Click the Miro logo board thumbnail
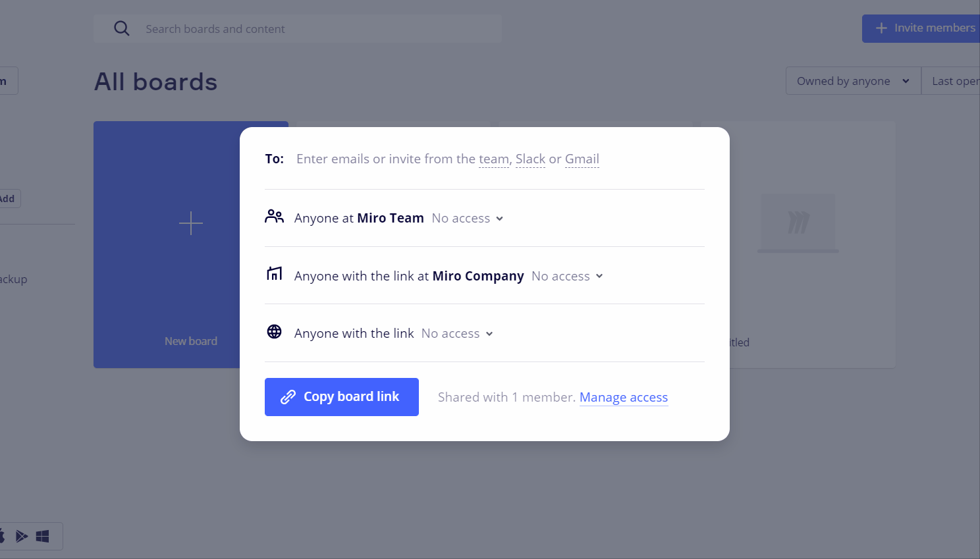This screenshot has height=559, width=980. coord(798,223)
